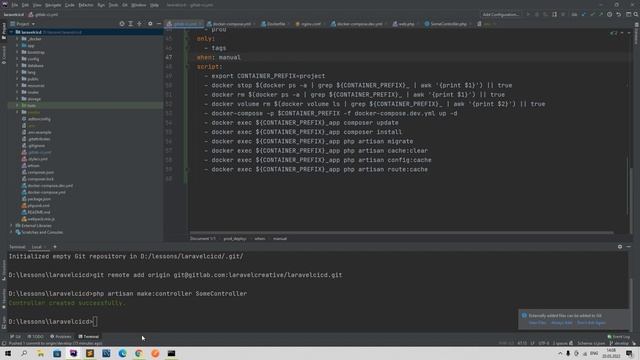
Task: Select the Local terminal tab
Action: click(x=37, y=247)
